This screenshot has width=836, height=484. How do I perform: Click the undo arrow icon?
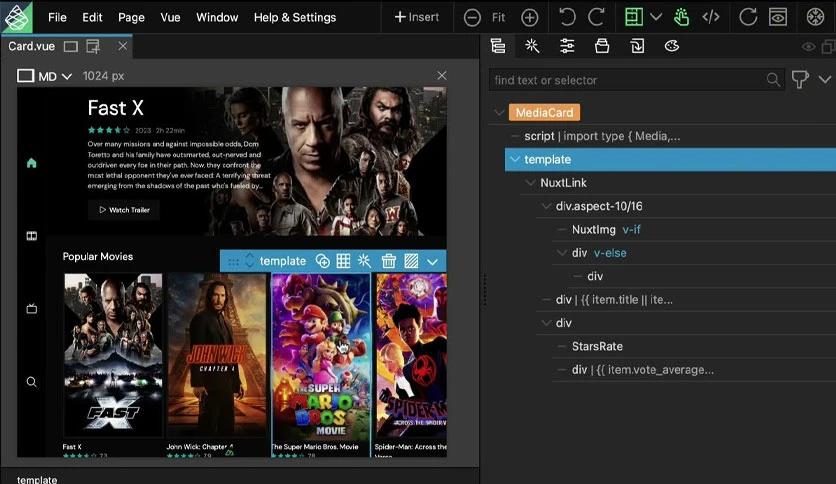567,17
